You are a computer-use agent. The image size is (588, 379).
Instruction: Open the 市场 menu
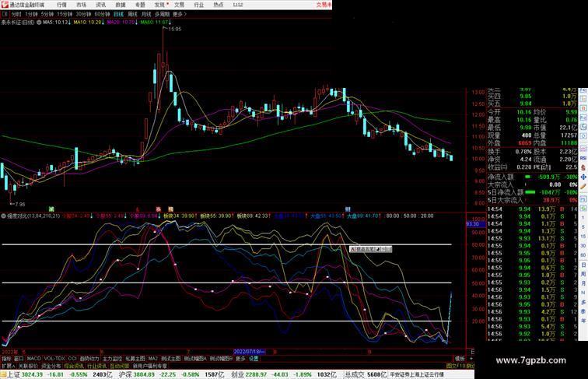tap(81, 5)
